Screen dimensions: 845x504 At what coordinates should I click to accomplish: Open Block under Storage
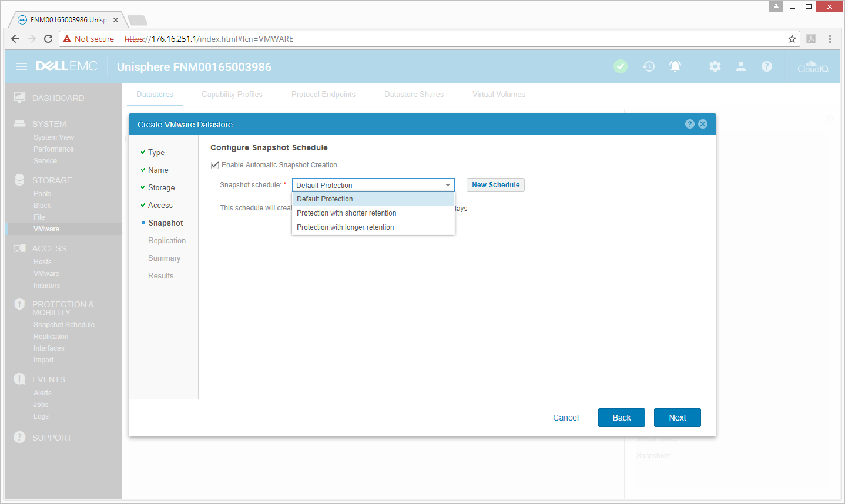pyautogui.click(x=42, y=206)
